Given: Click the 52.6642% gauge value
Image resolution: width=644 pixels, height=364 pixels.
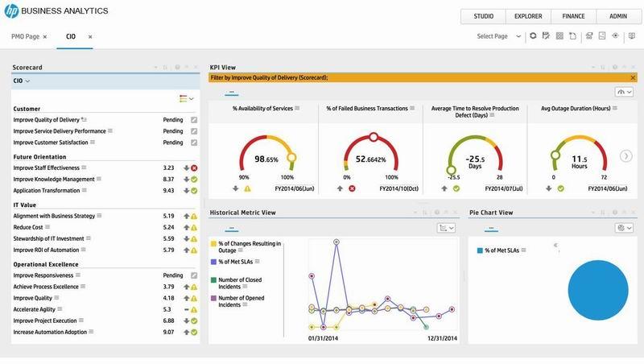Looking at the screenshot, I should (x=371, y=159).
